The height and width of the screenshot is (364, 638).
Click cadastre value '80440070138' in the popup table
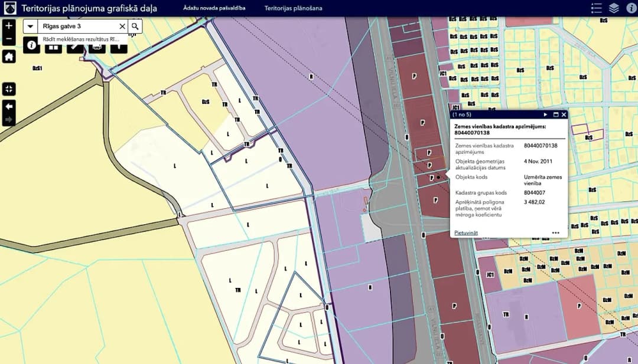click(x=541, y=146)
